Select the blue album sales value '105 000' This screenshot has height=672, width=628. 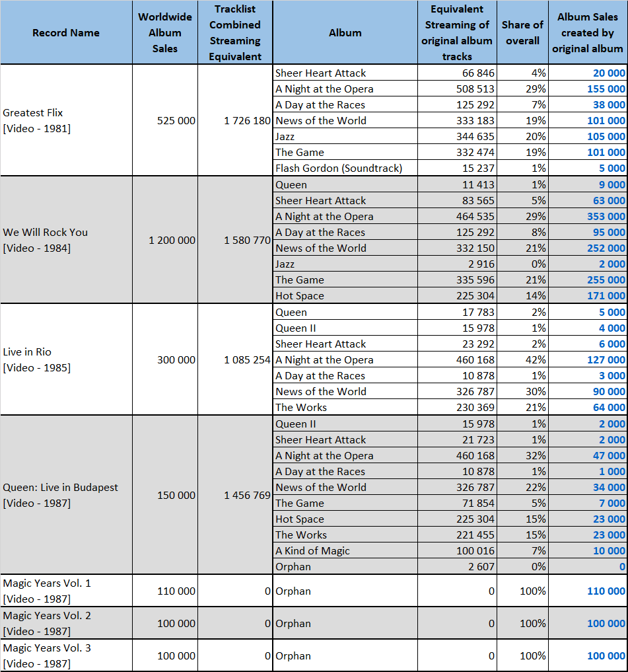(x=606, y=137)
